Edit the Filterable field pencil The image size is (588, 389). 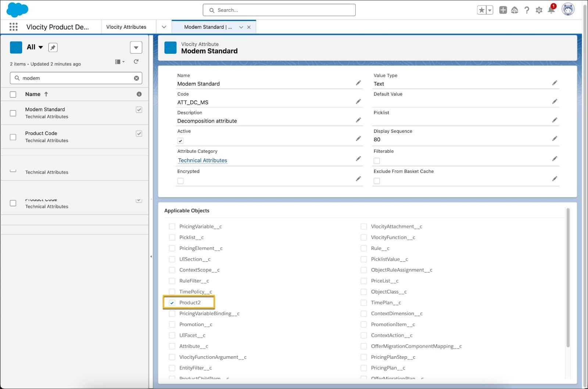(x=555, y=159)
